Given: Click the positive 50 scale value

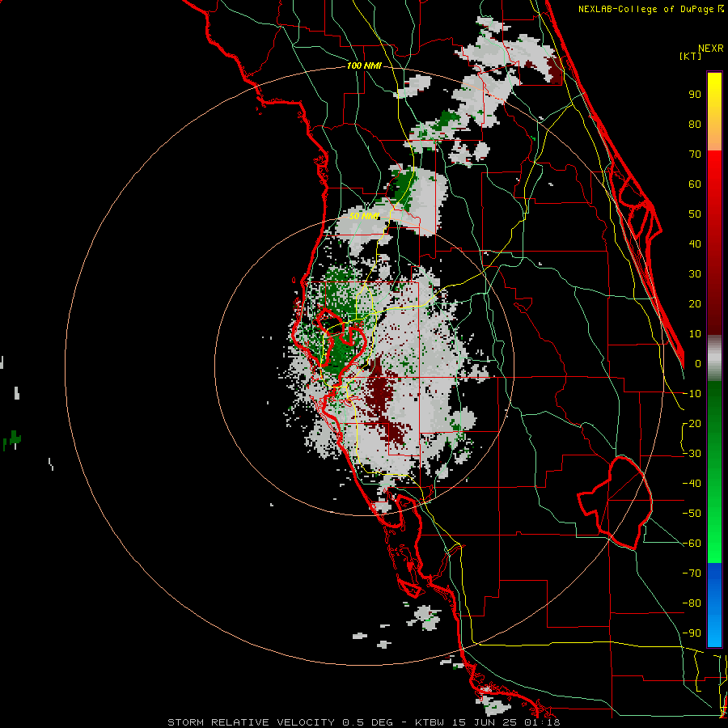Looking at the screenshot, I should (695, 214).
